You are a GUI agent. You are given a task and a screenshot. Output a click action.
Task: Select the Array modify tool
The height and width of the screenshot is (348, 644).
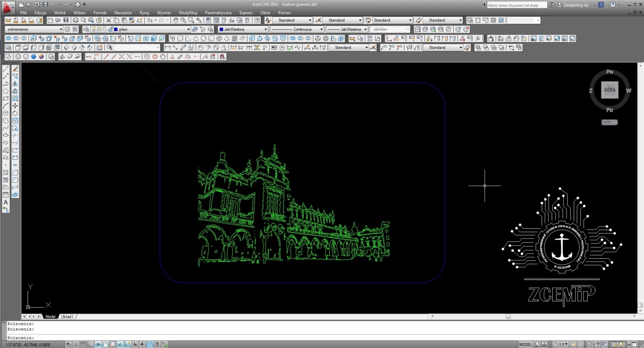[x=15, y=98]
